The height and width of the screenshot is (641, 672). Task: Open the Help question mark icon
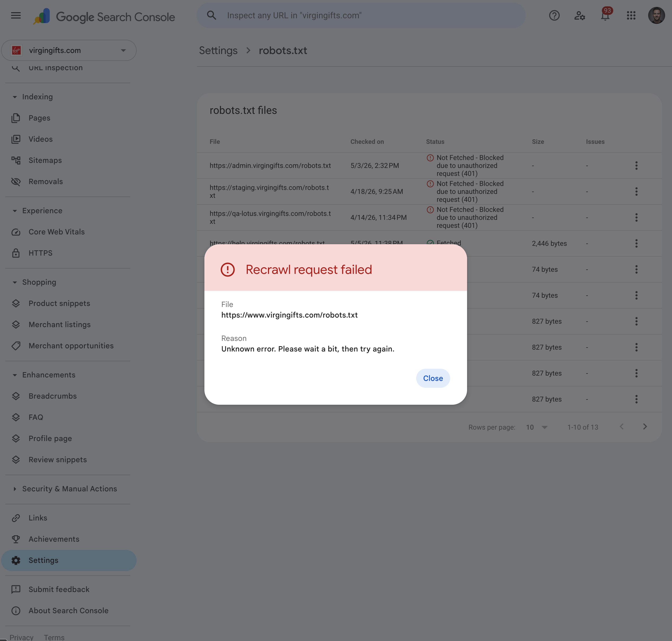tap(554, 15)
